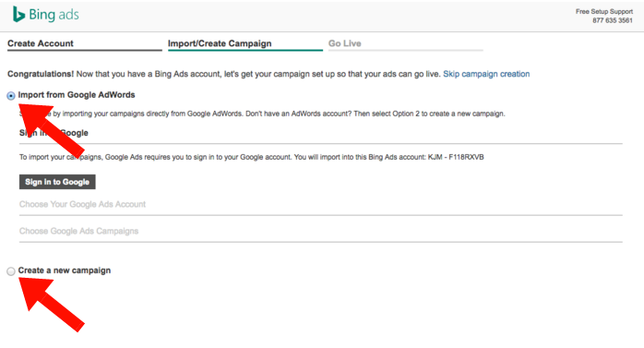Select the Import from Google AdWords radio button
This screenshot has height=348, width=644.
click(x=11, y=96)
